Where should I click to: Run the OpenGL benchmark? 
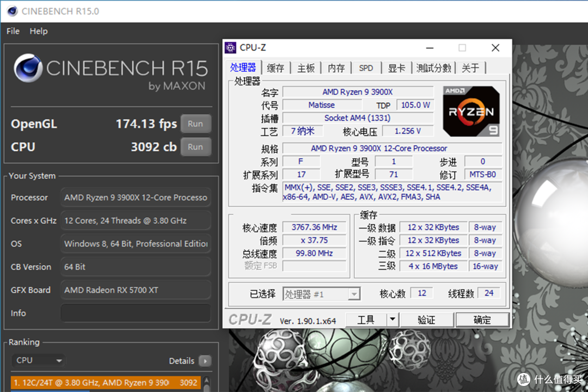click(195, 124)
